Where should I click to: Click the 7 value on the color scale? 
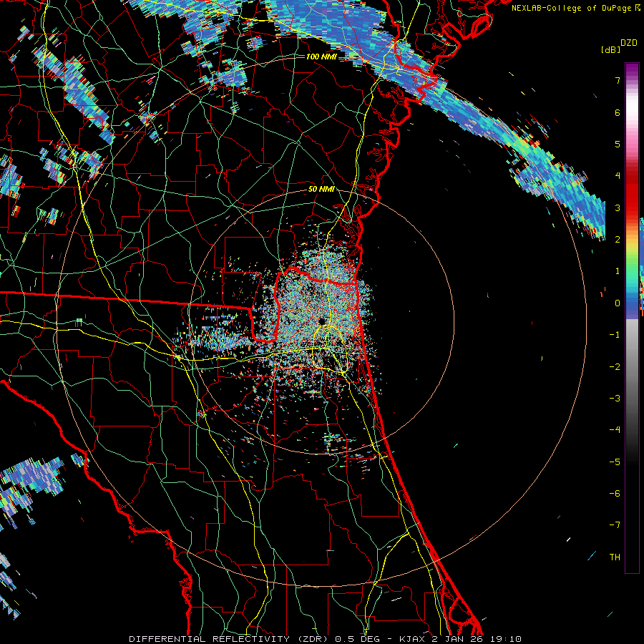(618, 80)
